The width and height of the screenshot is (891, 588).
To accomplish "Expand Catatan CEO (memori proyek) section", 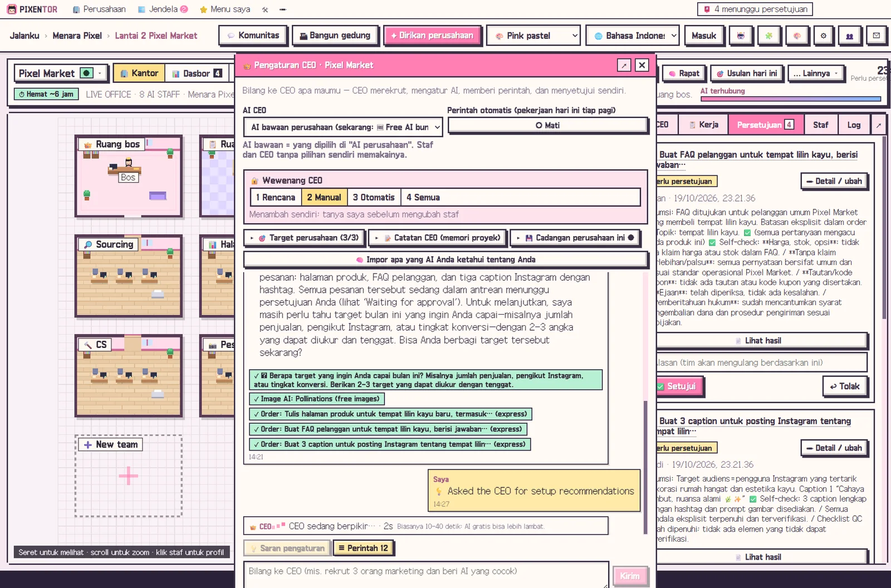I will coord(438,238).
